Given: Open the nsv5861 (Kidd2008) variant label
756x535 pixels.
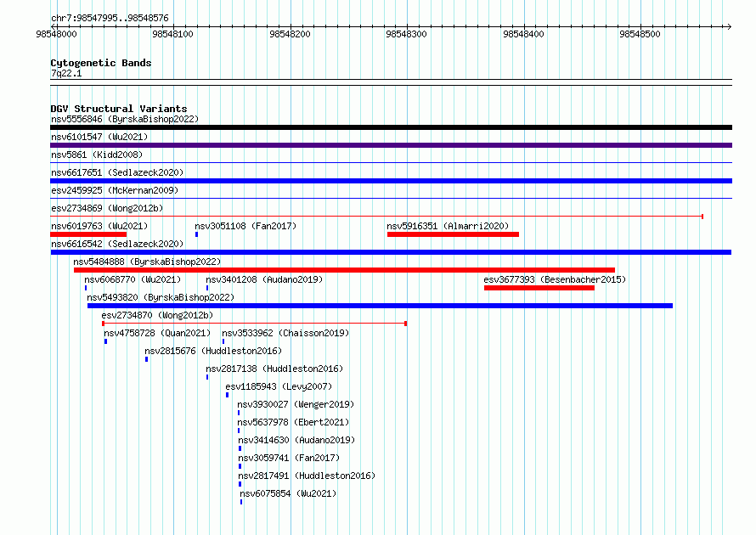Looking at the screenshot, I should click(97, 155).
